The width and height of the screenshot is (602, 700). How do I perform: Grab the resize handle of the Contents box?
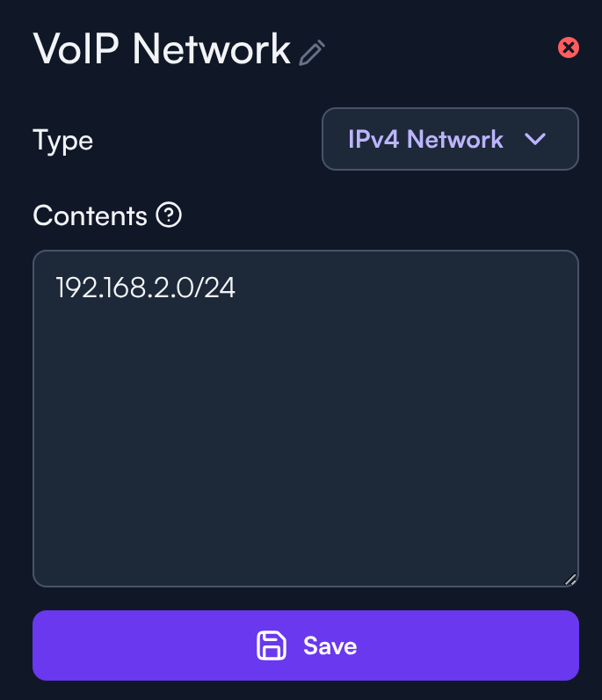tap(569, 578)
